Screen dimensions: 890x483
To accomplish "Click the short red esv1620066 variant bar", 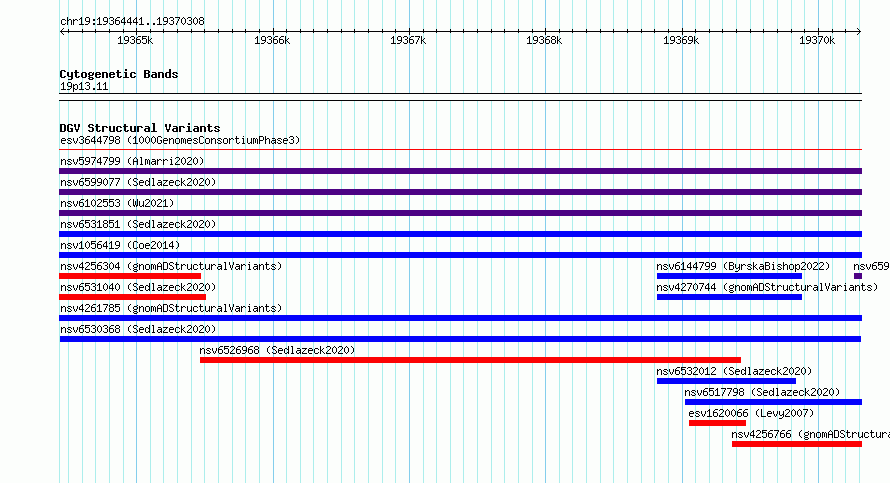I will (717, 423).
